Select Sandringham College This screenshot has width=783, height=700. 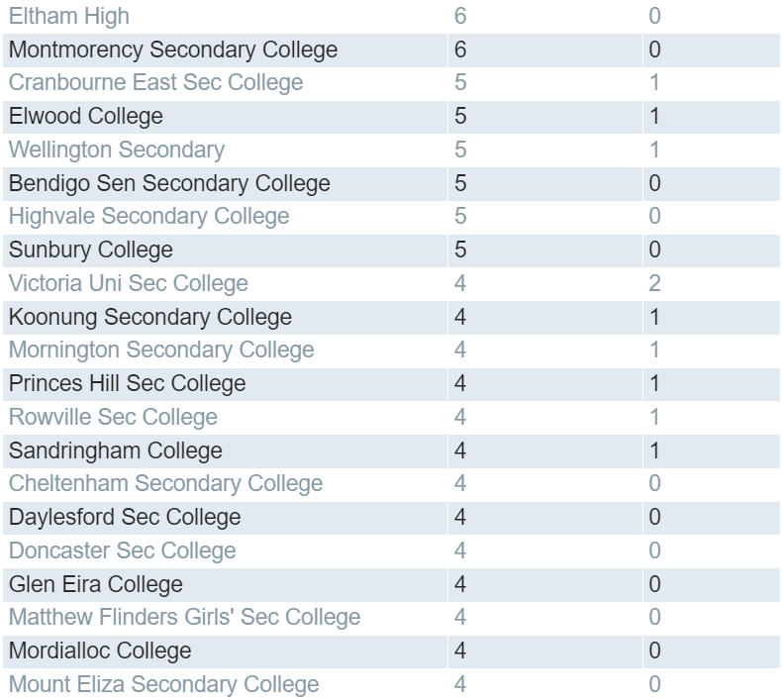coord(116,450)
